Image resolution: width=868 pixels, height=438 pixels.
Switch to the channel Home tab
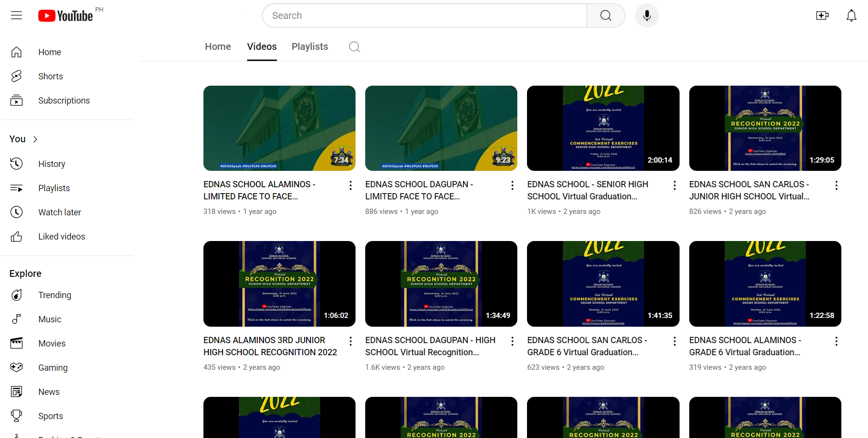click(x=218, y=46)
